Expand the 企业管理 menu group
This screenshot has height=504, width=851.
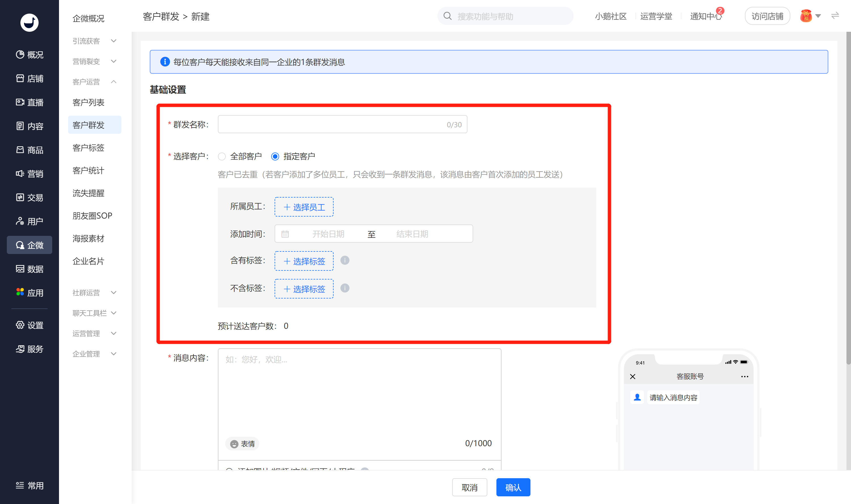click(94, 353)
